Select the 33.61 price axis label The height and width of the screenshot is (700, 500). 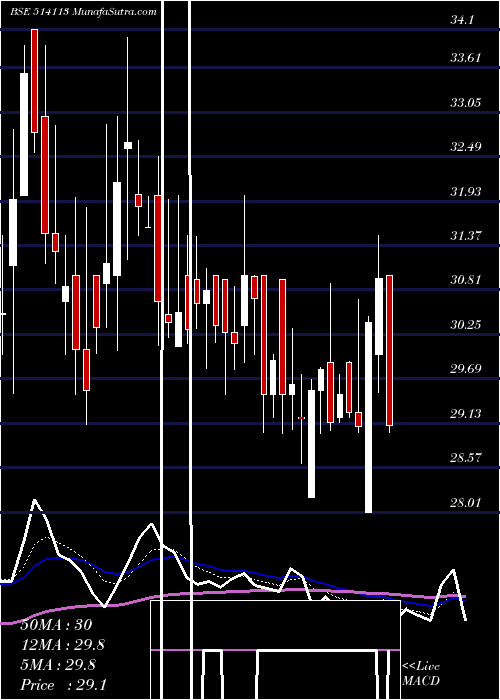click(466, 58)
